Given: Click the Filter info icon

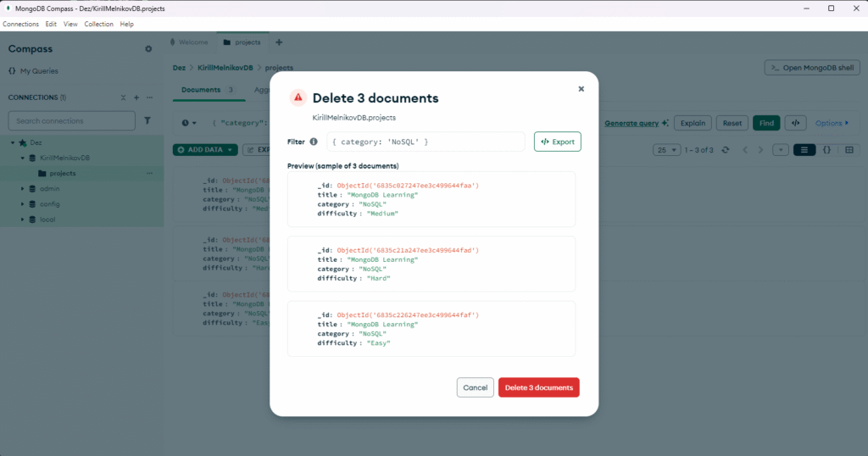Looking at the screenshot, I should [314, 142].
